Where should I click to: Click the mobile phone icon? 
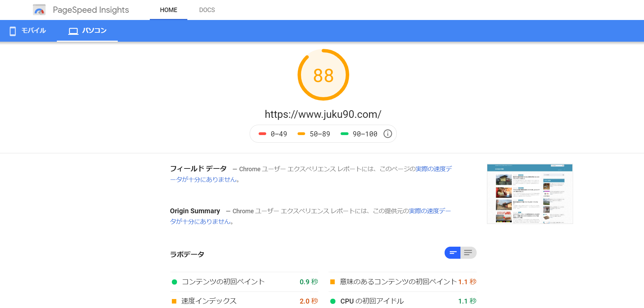(13, 31)
